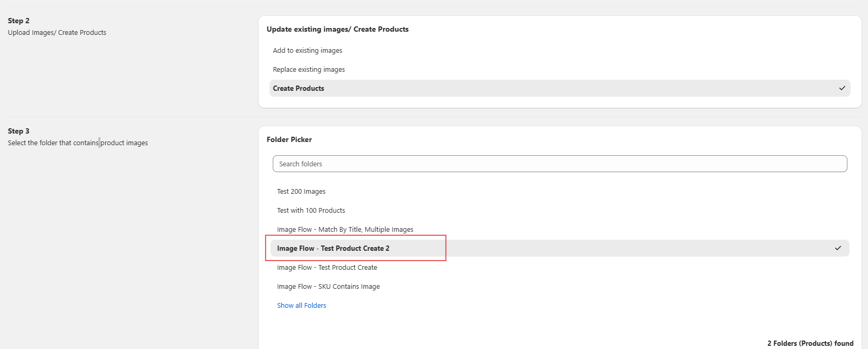The height and width of the screenshot is (349, 868).
Task: Select the Image Flow - SKU Contains Image folder
Action: [x=328, y=287]
